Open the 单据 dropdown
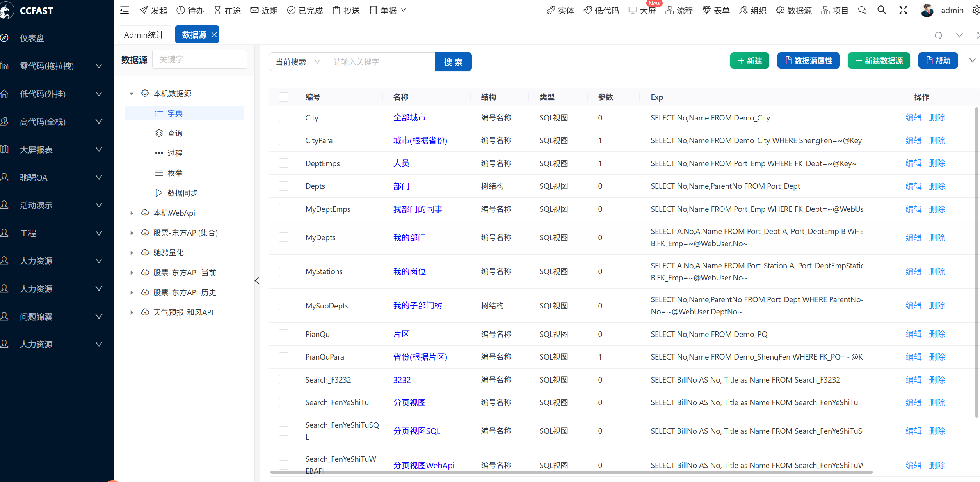980x482 pixels. 388,11
